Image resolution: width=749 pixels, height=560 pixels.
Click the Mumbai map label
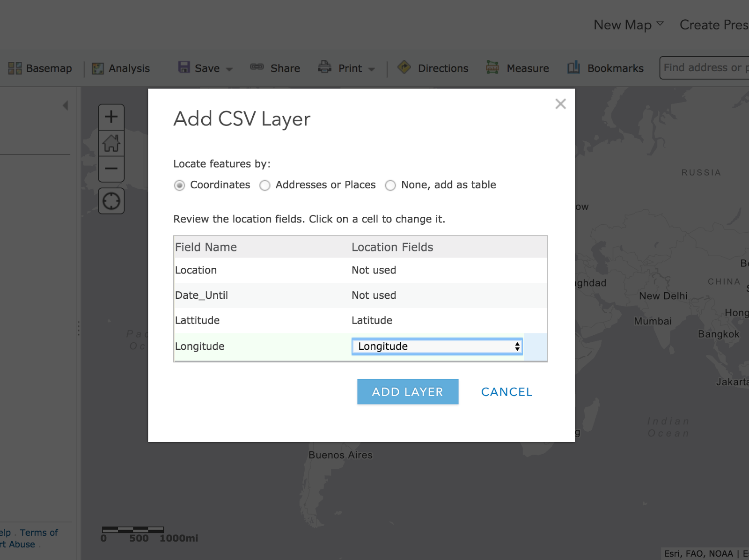click(653, 321)
